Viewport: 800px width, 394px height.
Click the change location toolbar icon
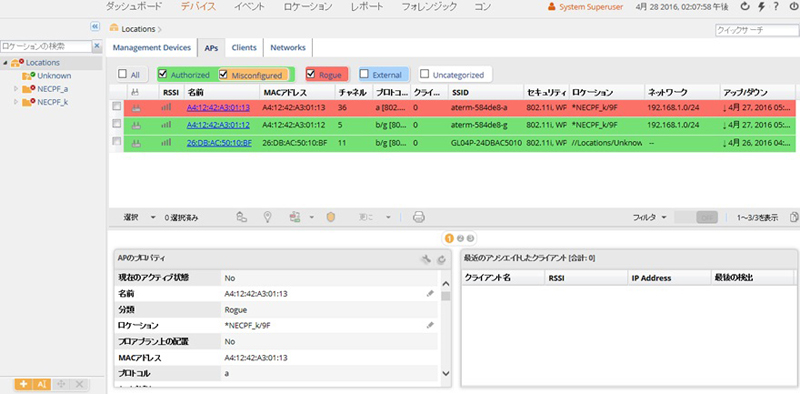click(x=242, y=217)
